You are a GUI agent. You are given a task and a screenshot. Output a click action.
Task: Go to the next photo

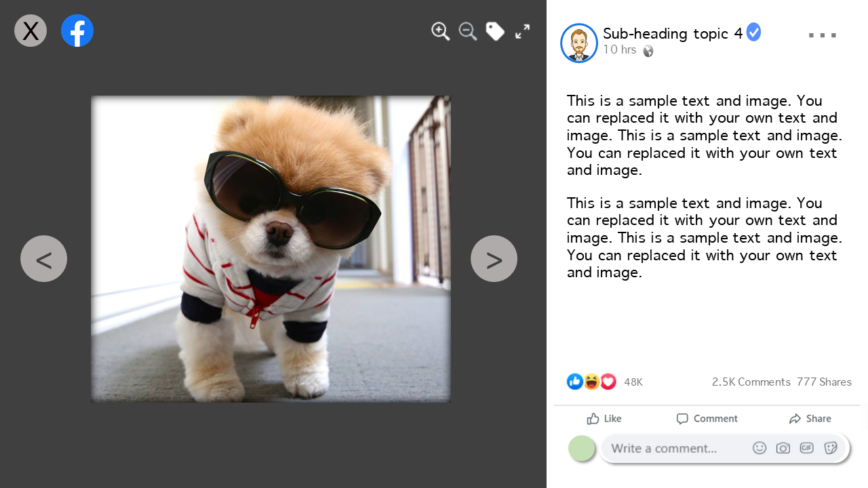(494, 258)
